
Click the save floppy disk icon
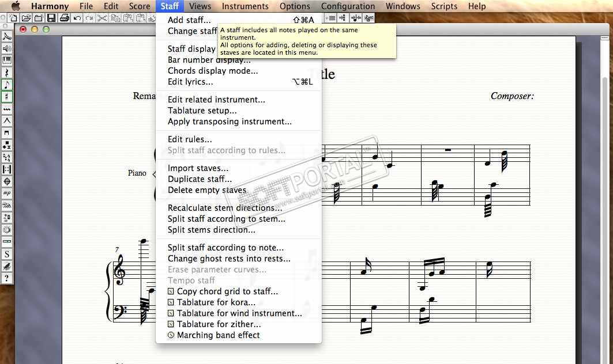tap(51, 18)
